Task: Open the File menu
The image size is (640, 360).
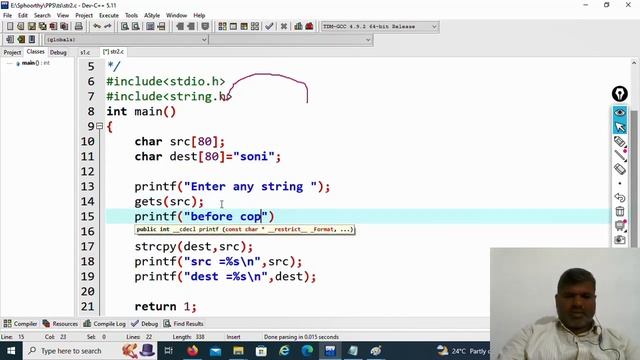Action: click(7, 16)
